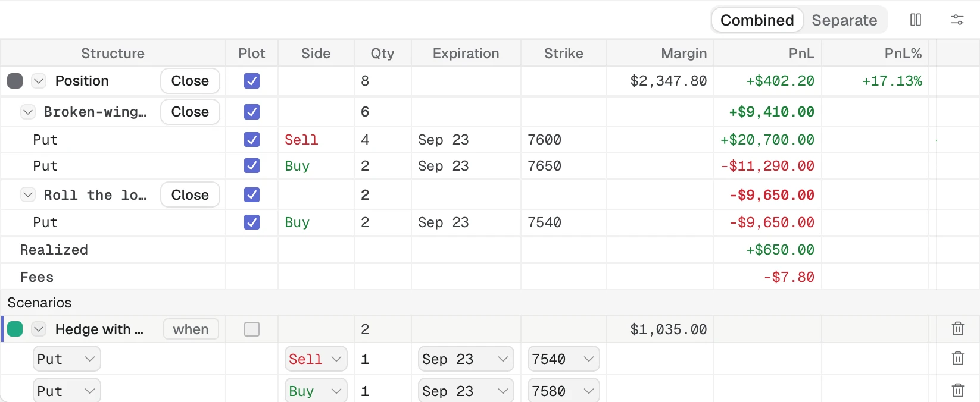Screen dimensions: 980x402
Task: Collapse the Position row
Action: (39, 81)
